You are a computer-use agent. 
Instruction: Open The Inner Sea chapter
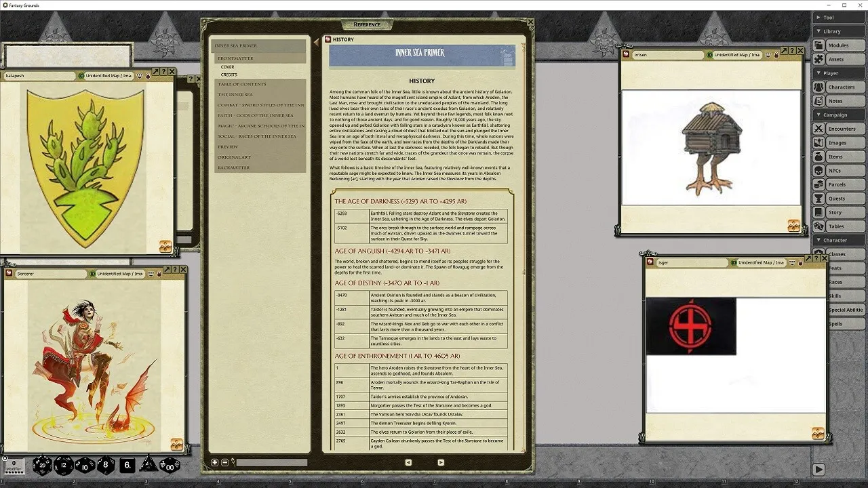click(260, 94)
